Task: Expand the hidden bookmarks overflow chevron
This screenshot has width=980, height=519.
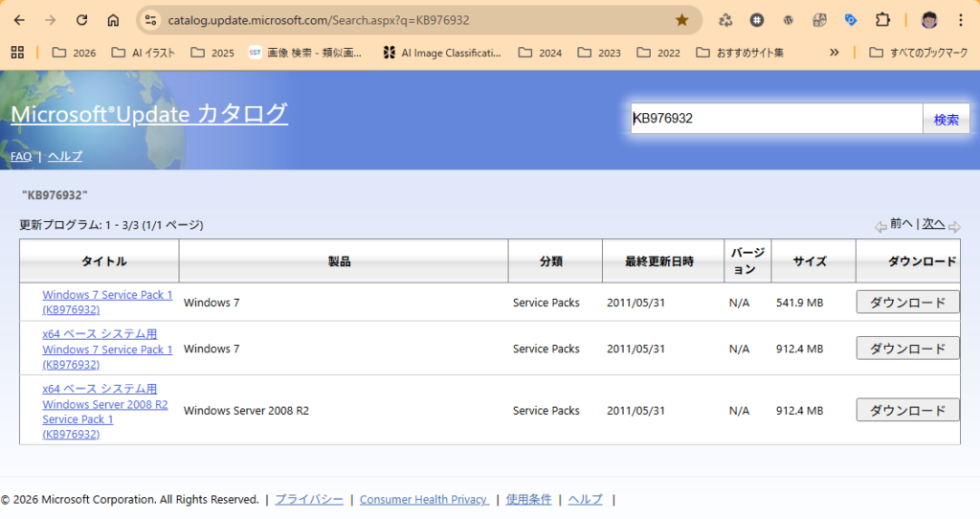Action: pos(834,53)
